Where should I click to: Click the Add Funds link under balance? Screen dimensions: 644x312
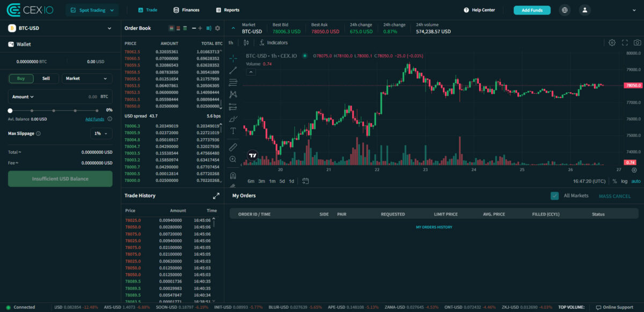(94, 119)
